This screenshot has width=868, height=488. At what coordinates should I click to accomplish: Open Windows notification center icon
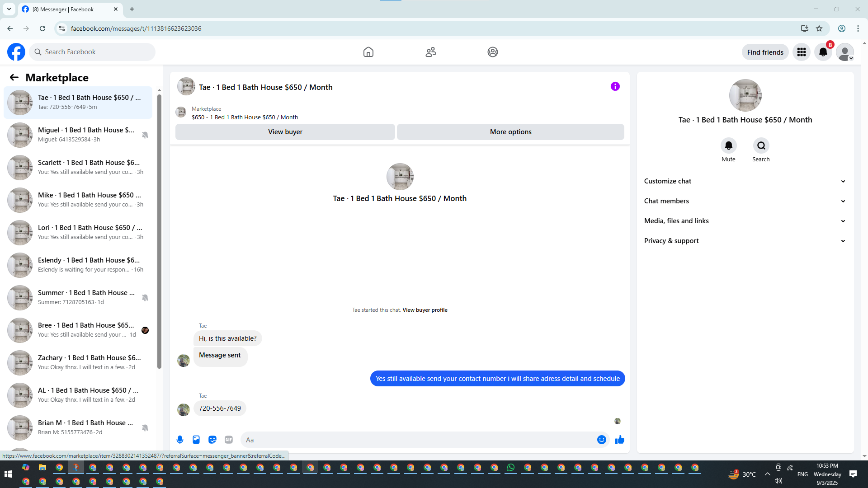[x=853, y=474]
